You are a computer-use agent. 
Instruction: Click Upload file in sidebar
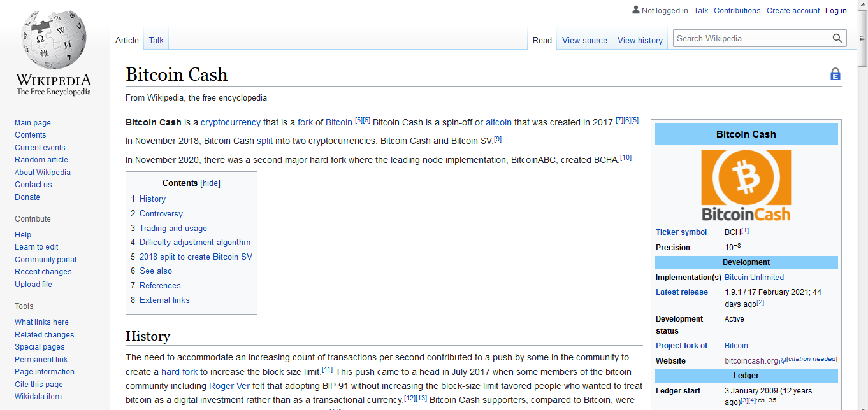33,285
